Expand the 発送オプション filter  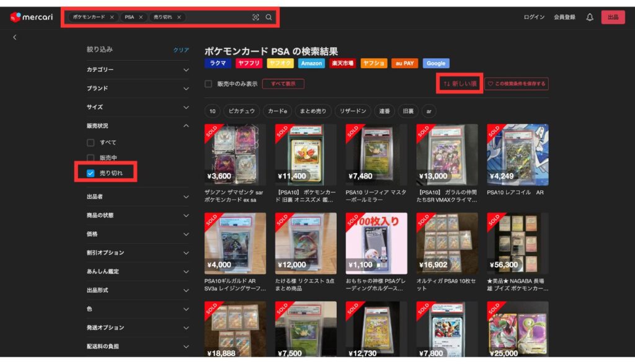tap(138, 327)
